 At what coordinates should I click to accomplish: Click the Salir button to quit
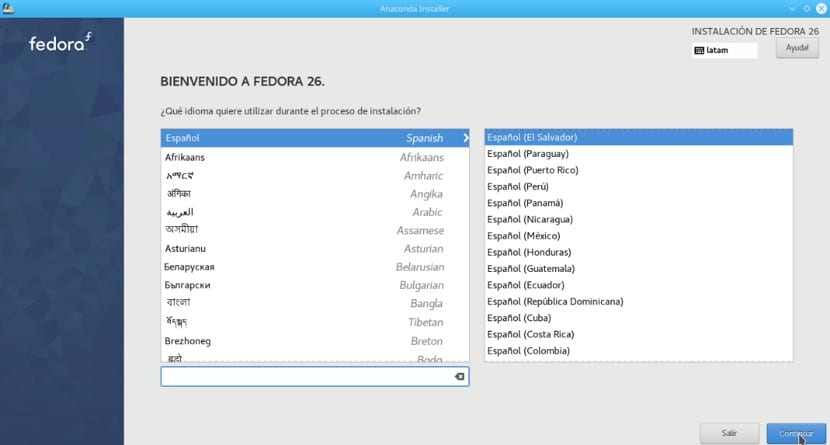(x=729, y=433)
